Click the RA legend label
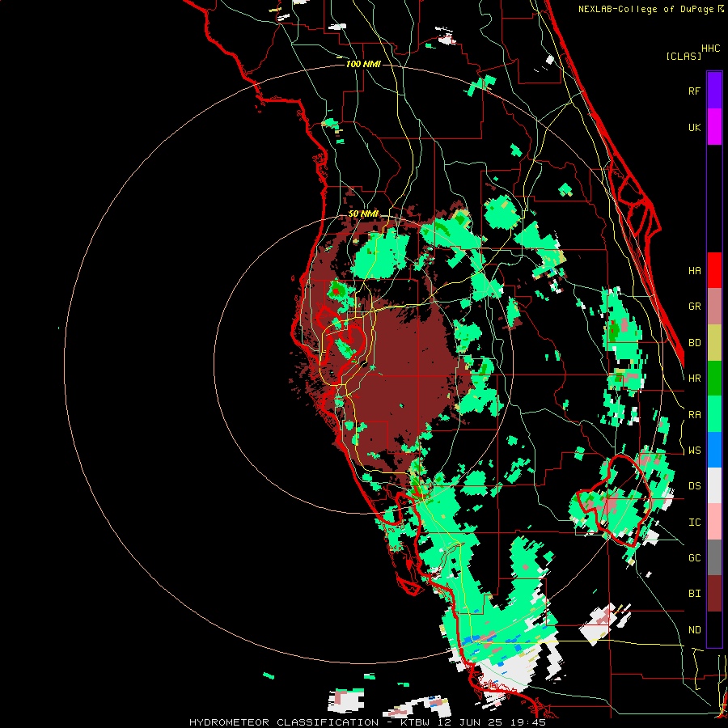 coord(694,415)
